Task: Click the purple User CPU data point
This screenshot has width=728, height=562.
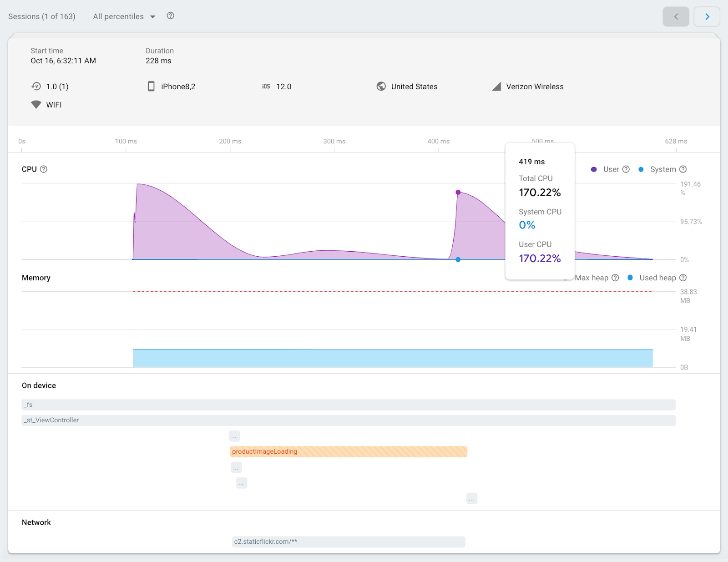Action: click(x=458, y=192)
